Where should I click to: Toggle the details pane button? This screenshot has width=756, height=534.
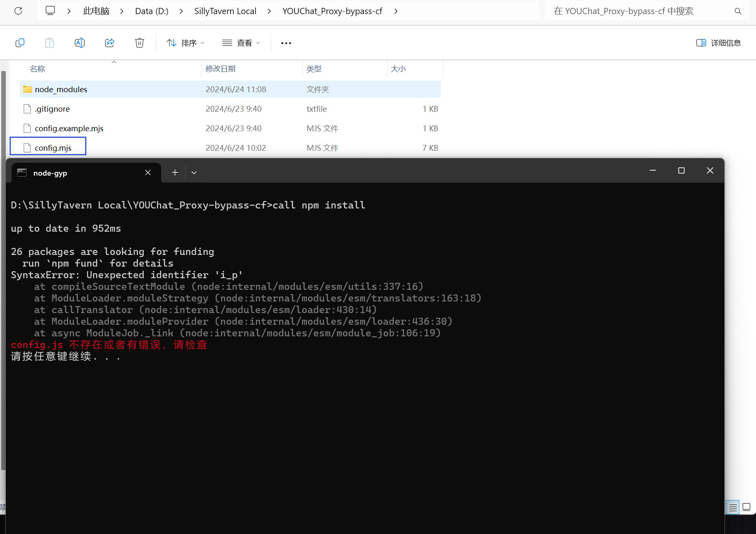(x=718, y=43)
